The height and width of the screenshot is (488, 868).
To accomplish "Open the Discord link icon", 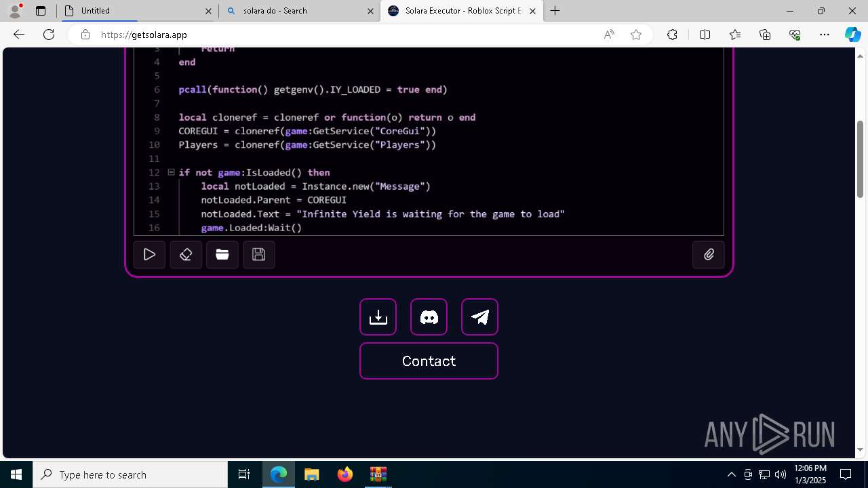I will [429, 317].
